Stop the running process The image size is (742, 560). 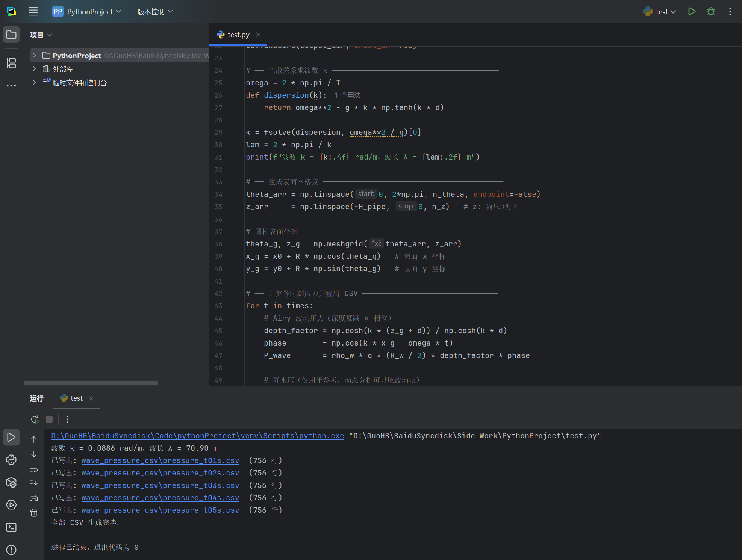point(49,419)
